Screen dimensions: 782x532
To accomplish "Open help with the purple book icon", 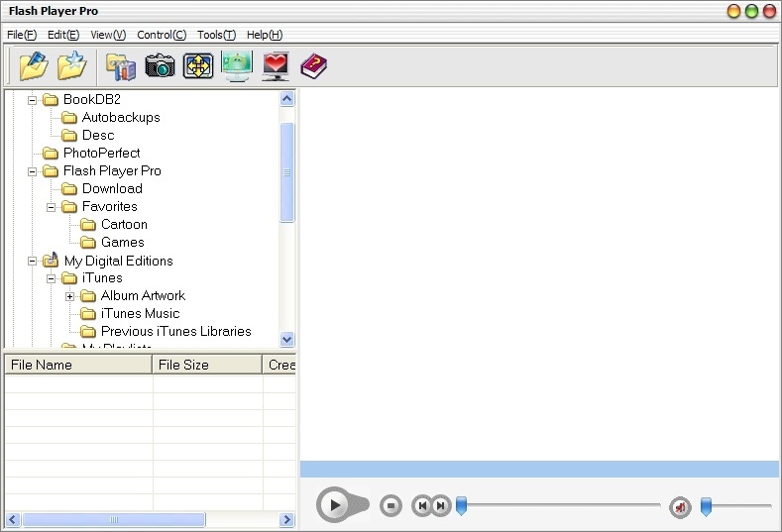I will [x=314, y=65].
